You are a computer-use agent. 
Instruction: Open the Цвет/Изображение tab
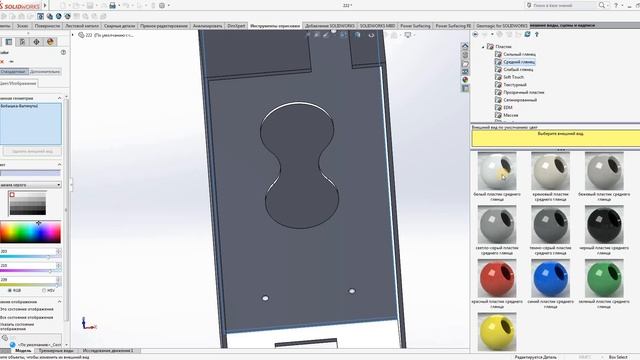[x=18, y=83]
